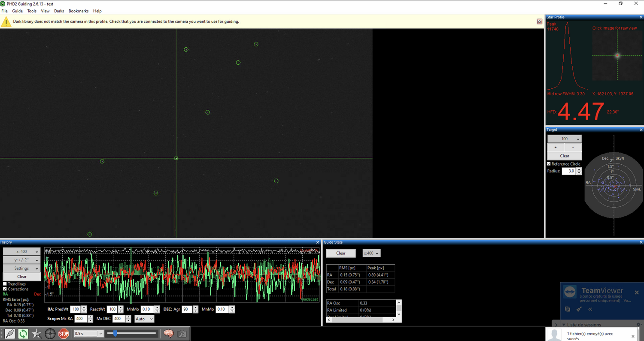Click the RA Limited stats row

pos(361,310)
